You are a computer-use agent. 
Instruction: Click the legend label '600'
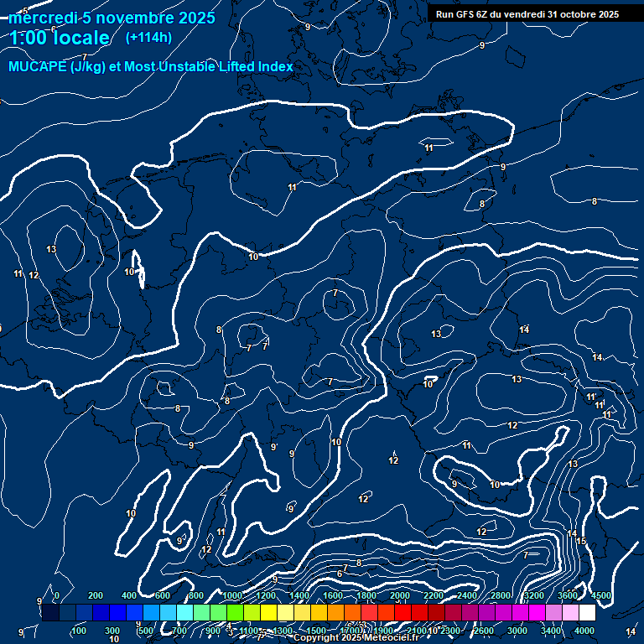162,595
